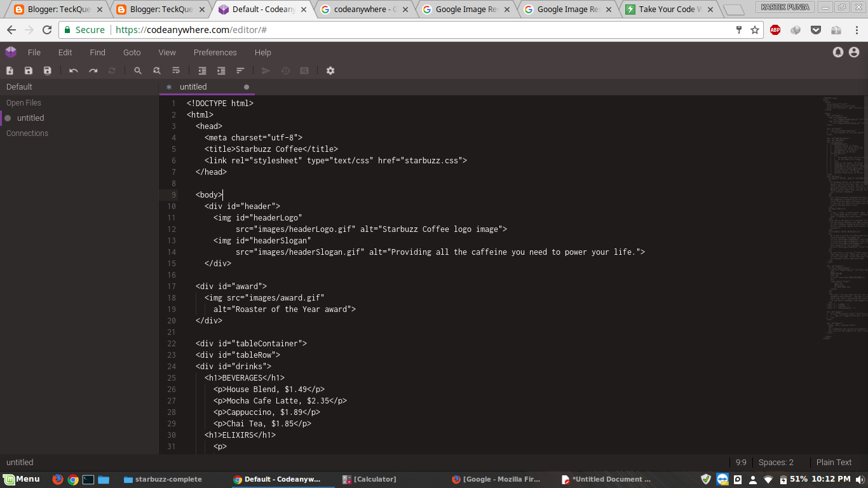
Task: Open the Linux Mint Menu button
Action: pyautogui.click(x=23, y=479)
